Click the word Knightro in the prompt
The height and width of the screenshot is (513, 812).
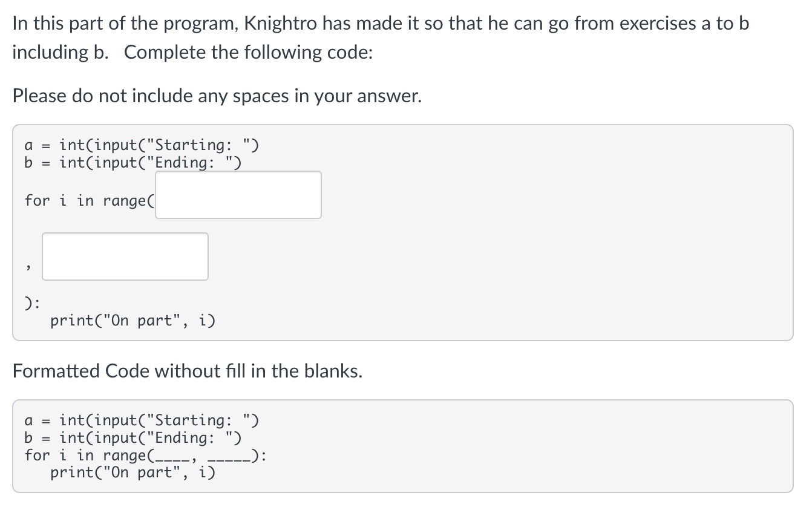[x=281, y=23]
